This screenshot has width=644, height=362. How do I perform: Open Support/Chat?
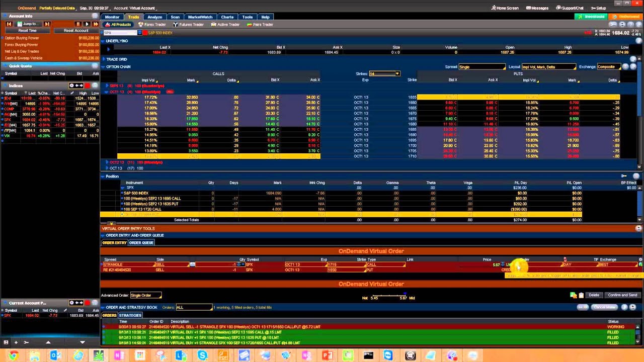tap(570, 8)
